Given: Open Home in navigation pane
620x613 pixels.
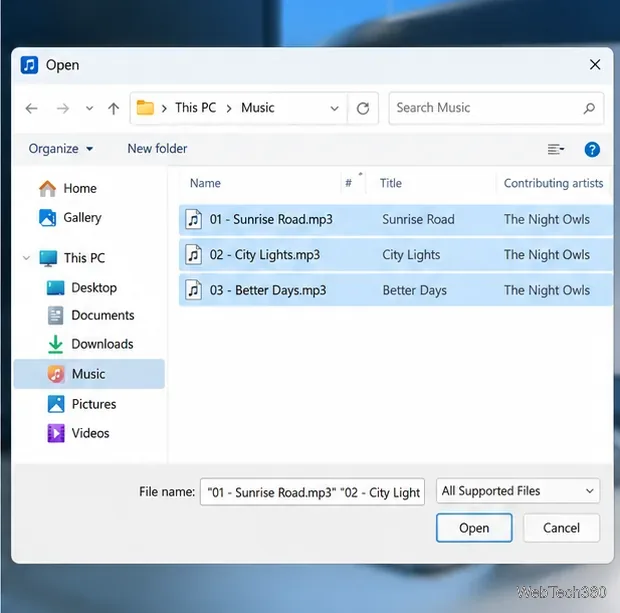Looking at the screenshot, I should pos(80,188).
